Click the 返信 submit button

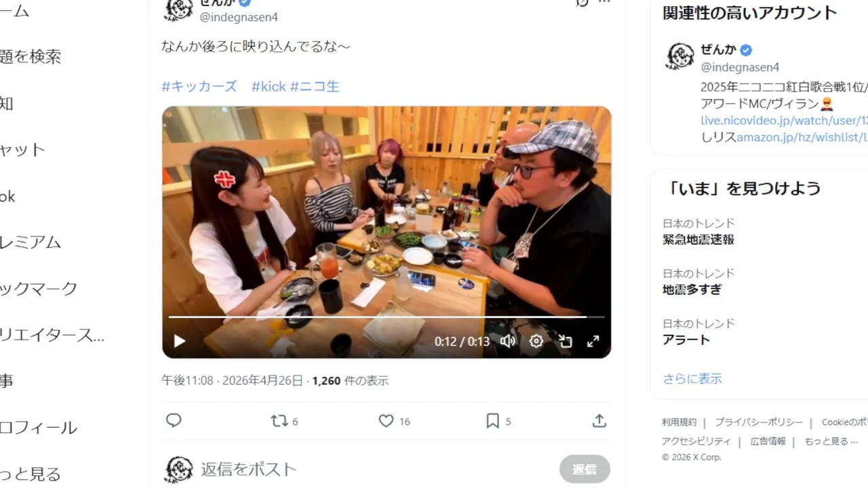[x=585, y=469]
